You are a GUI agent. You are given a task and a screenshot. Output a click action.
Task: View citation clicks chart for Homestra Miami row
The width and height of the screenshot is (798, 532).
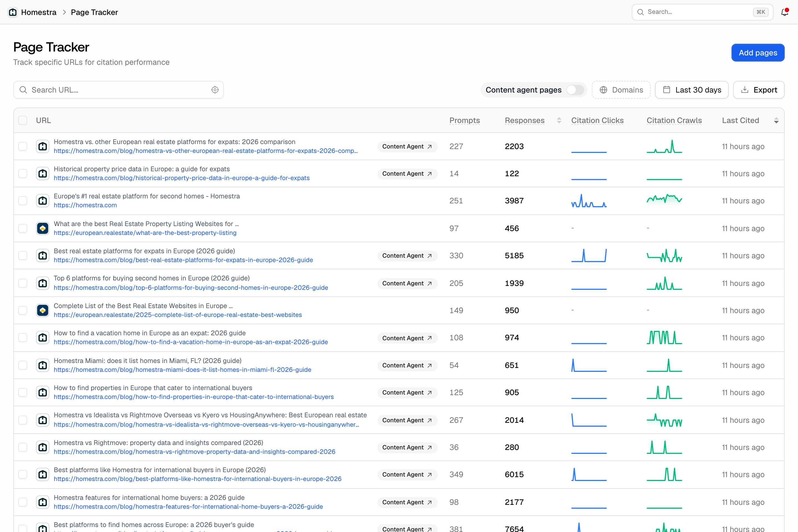589,365
